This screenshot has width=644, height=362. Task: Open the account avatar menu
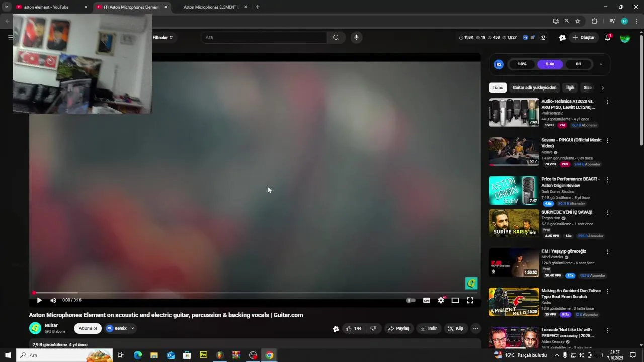coord(625,38)
